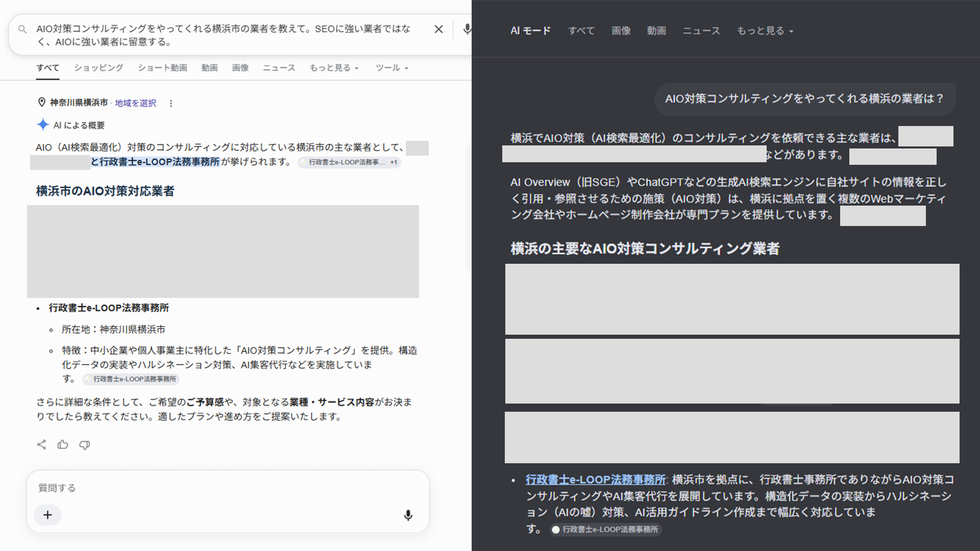This screenshot has height=551, width=980.
Task: Select the AI モード tab
Action: pos(530,31)
